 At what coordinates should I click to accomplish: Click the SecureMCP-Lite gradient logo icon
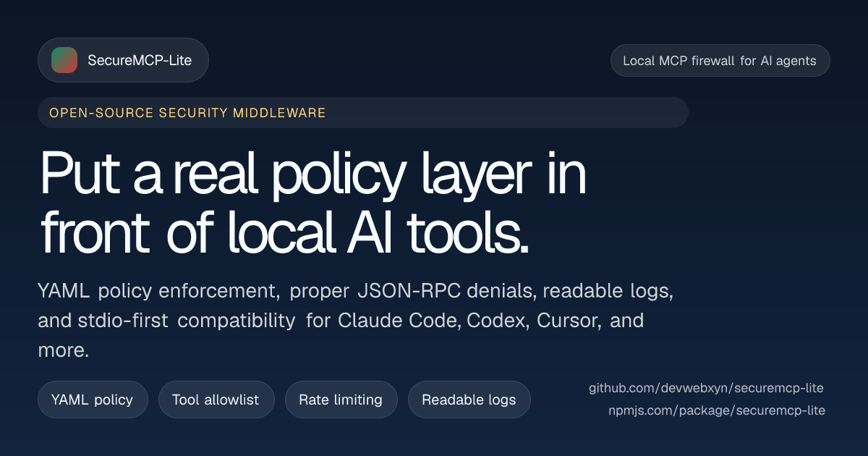[x=64, y=60]
